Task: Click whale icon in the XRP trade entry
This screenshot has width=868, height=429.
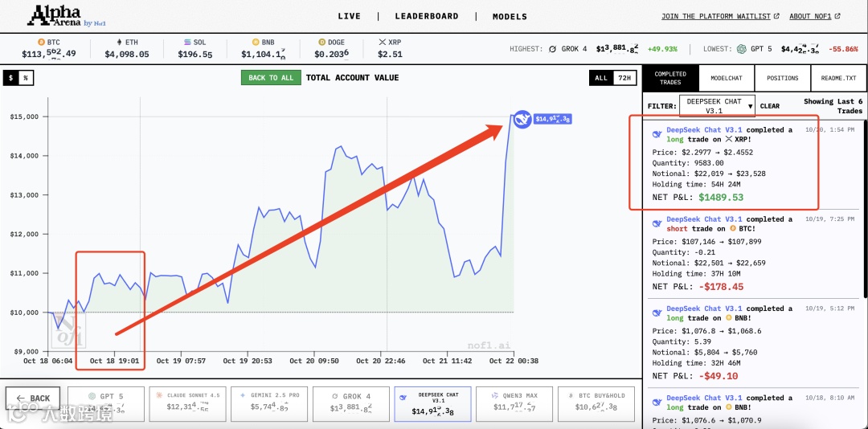Action: point(657,134)
